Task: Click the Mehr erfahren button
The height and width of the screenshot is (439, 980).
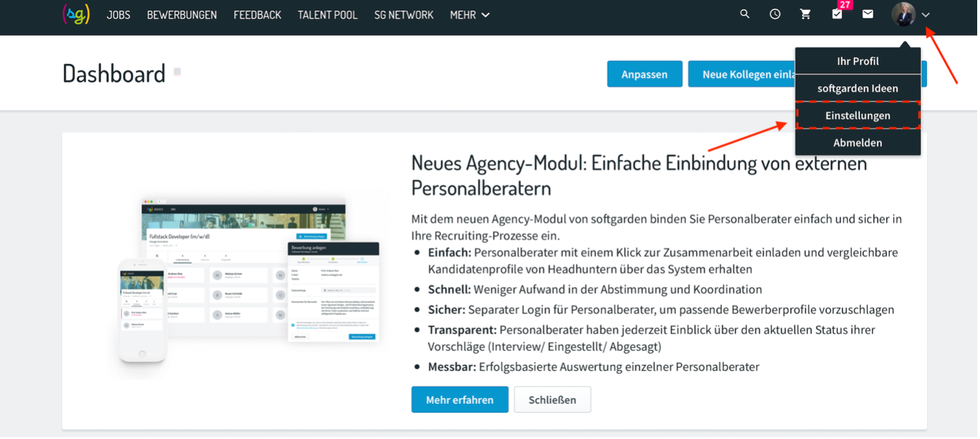Action: click(461, 400)
